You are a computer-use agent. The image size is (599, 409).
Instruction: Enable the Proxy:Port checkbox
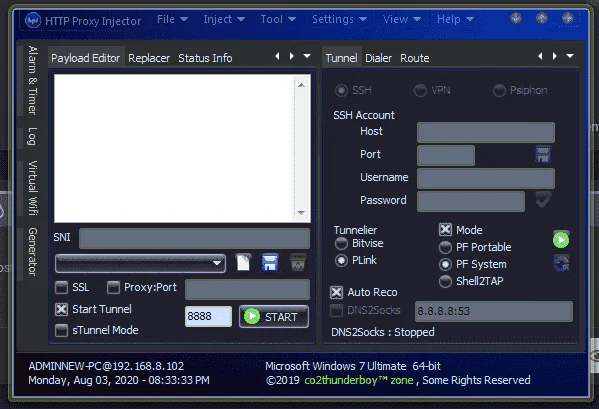113,288
